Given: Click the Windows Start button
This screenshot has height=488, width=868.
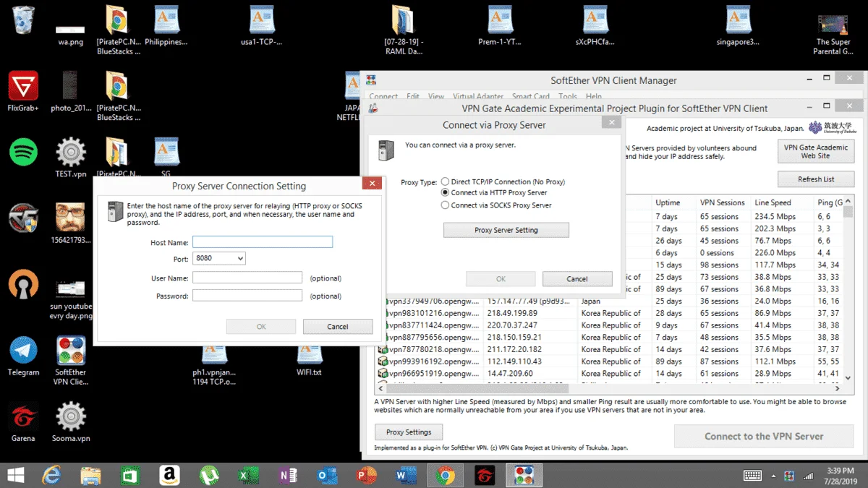Looking at the screenshot, I should pos(15,475).
